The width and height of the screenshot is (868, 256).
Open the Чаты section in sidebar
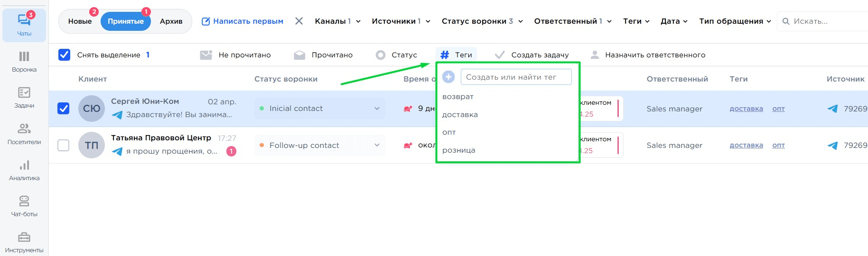pos(24,25)
